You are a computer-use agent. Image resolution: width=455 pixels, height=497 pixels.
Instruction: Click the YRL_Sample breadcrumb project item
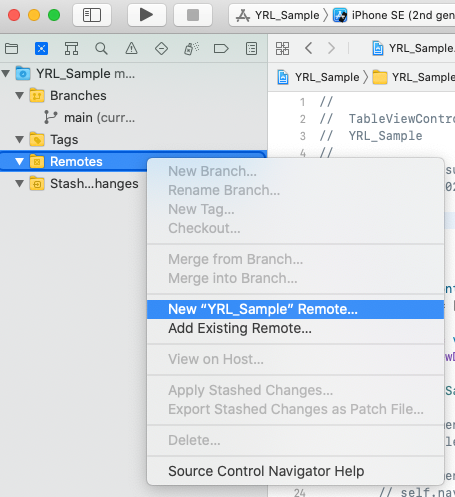319,77
